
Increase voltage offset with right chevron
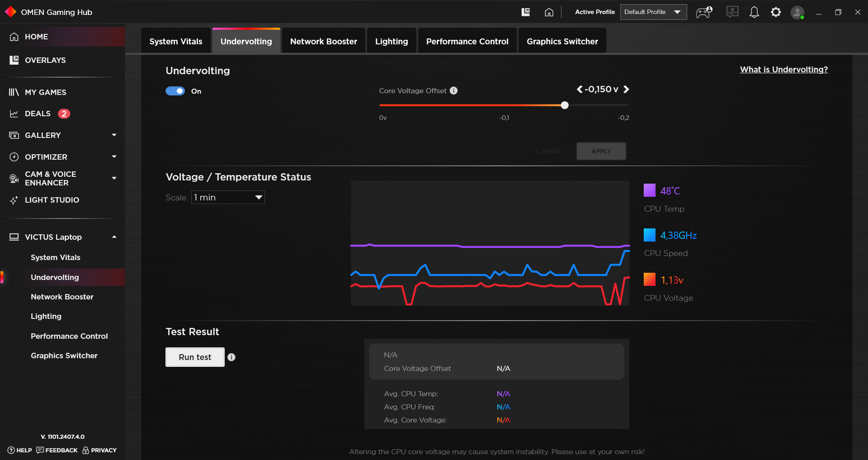coord(626,90)
